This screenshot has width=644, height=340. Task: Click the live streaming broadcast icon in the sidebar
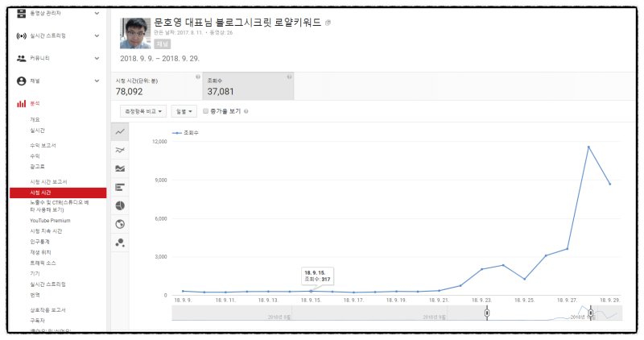point(22,35)
